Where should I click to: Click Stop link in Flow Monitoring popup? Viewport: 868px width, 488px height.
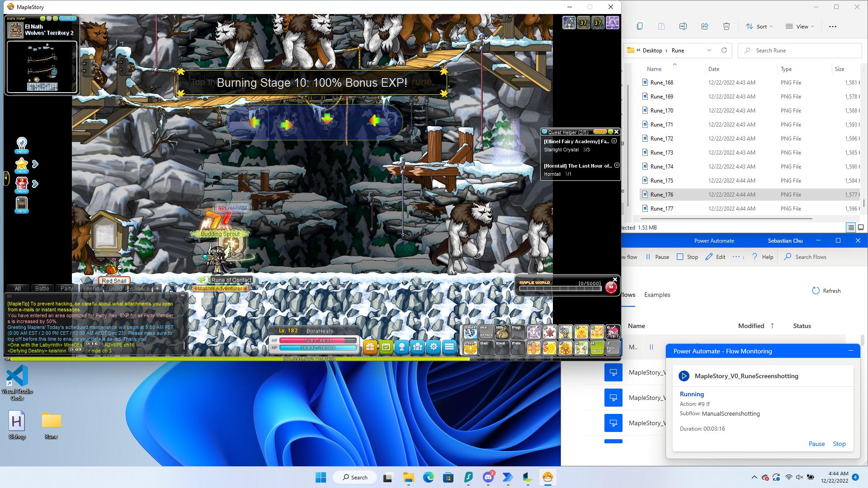839,444
